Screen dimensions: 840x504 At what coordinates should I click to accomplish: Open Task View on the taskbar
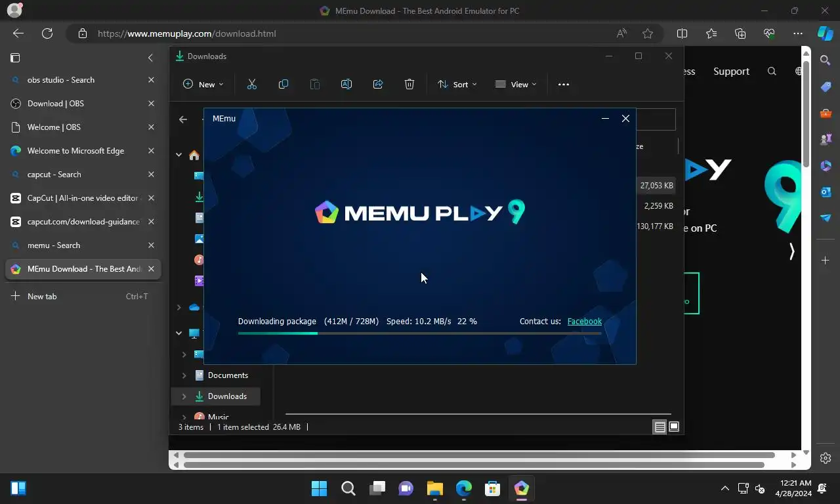click(x=377, y=488)
